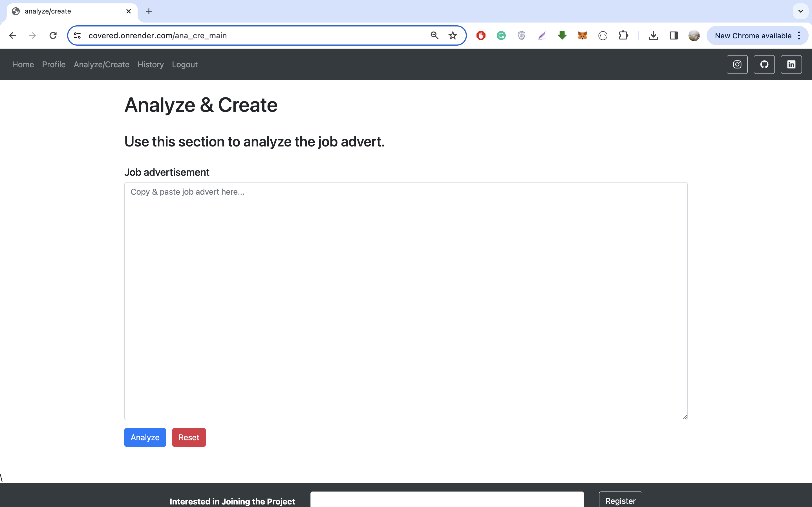Open the tab search dropdown

point(801,11)
